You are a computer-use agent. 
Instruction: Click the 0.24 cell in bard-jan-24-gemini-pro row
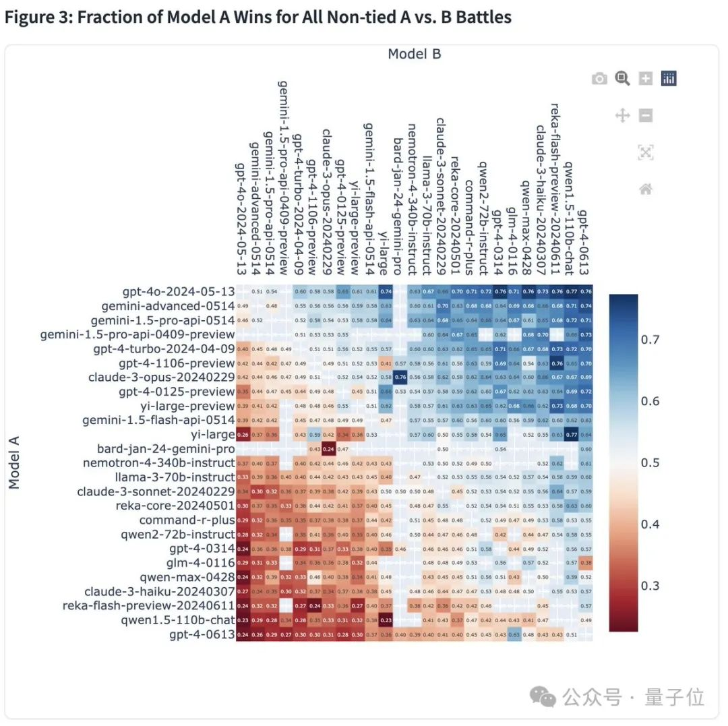point(328,450)
